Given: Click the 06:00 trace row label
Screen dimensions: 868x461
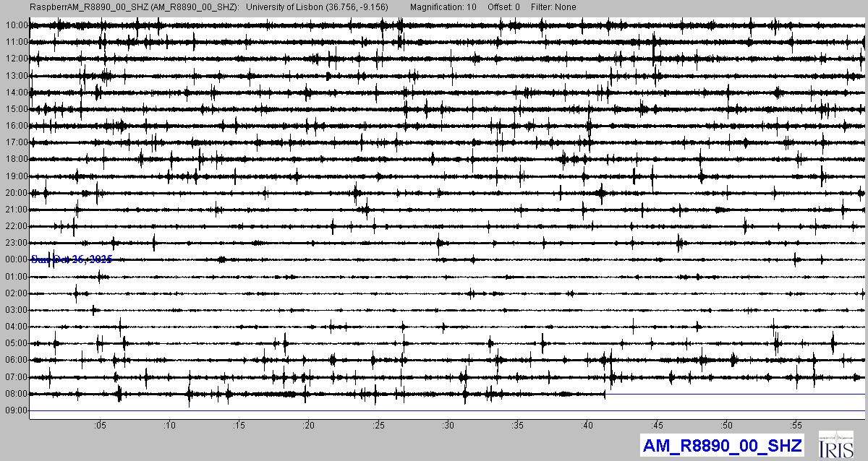Looking at the screenshot, I should [x=16, y=360].
